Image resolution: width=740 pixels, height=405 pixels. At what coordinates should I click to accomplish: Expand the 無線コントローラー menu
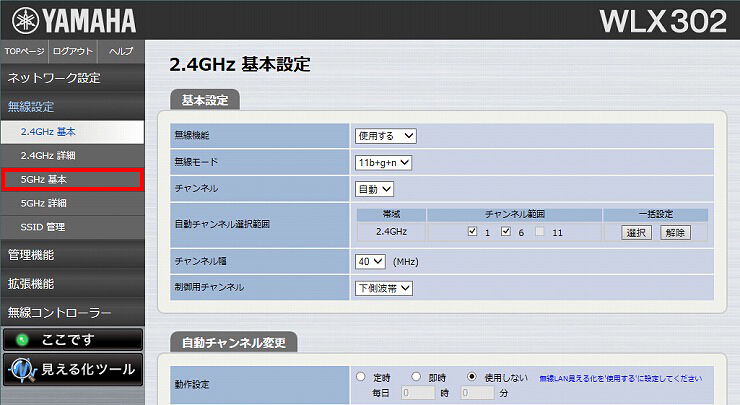[73, 312]
